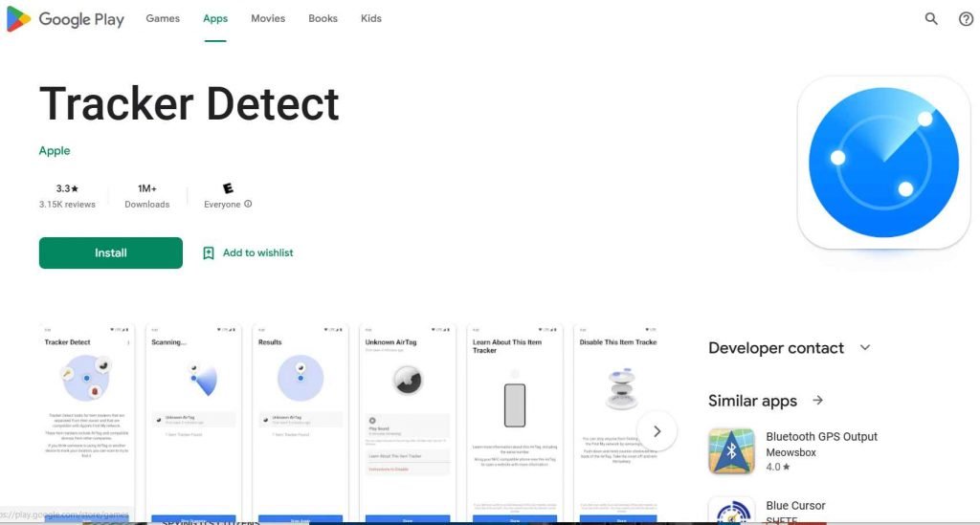The height and width of the screenshot is (525, 980).
Task: Click the Everyone rating E icon
Action: click(x=228, y=187)
